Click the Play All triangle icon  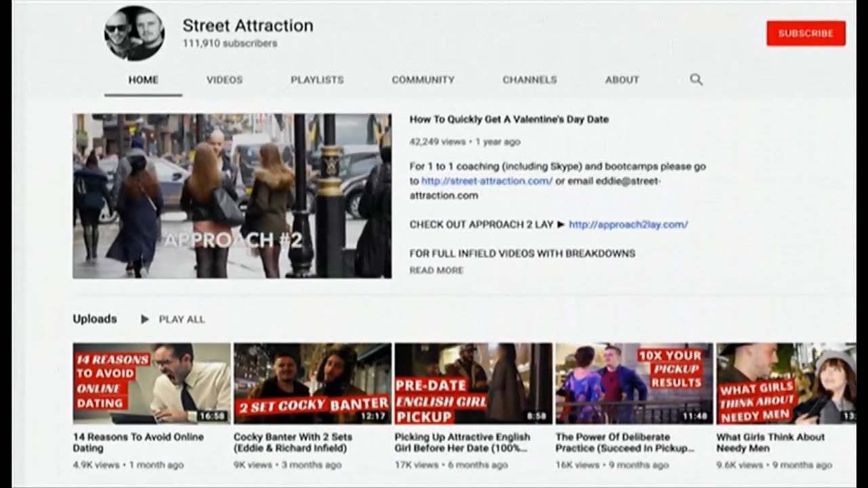click(x=144, y=319)
